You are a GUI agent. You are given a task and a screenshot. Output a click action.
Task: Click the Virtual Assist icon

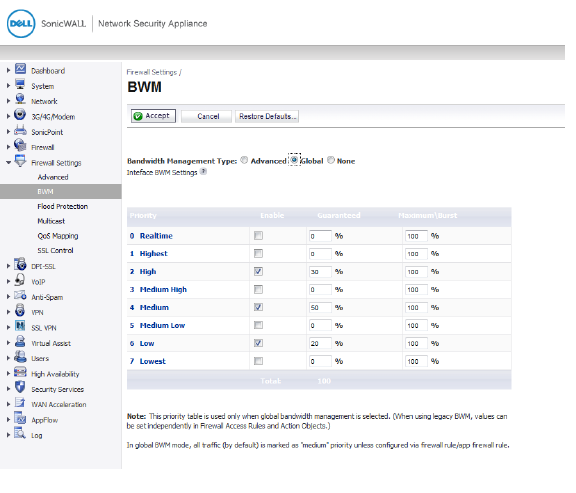click(x=20, y=341)
